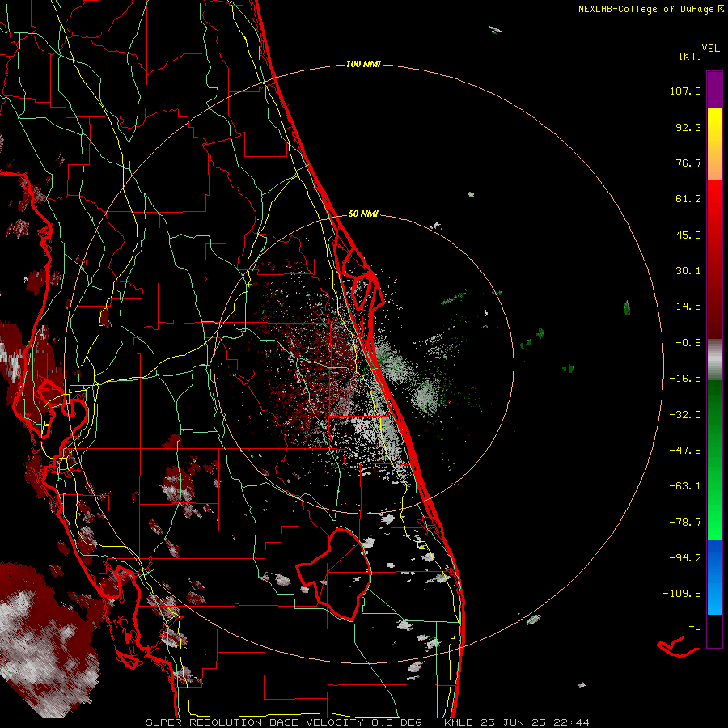The height and width of the screenshot is (728, 728).
Task: Click the 30.1 scale value
Action: (x=688, y=271)
